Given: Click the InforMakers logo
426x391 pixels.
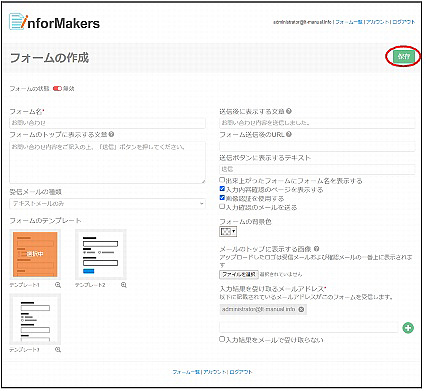Looking at the screenshot, I should (54, 22).
